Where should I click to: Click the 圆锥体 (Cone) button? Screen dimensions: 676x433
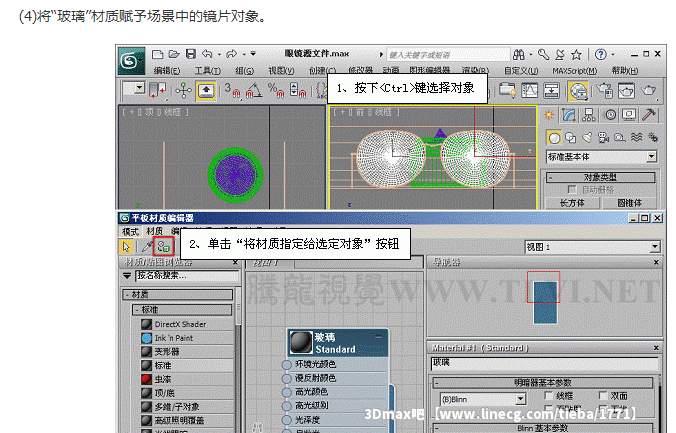pos(629,202)
